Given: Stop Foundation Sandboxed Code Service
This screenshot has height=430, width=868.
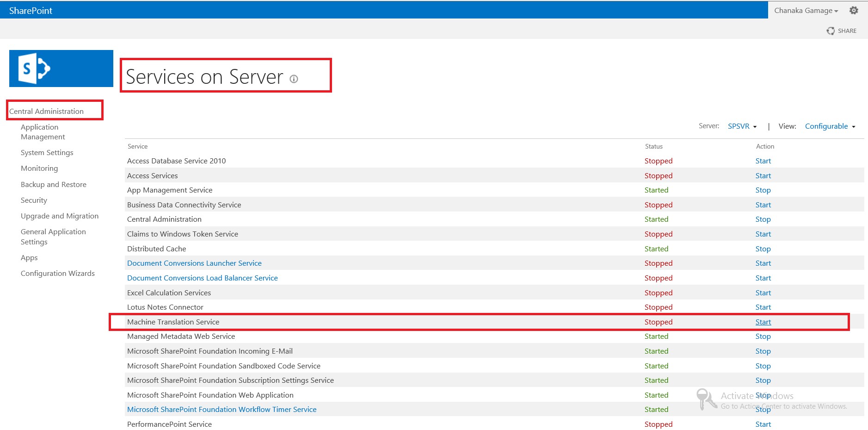Looking at the screenshot, I should [x=763, y=366].
